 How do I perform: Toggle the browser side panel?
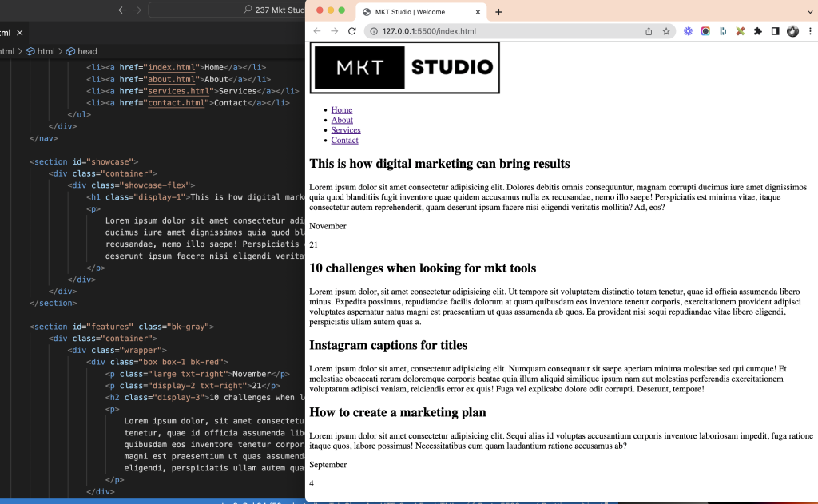click(775, 31)
